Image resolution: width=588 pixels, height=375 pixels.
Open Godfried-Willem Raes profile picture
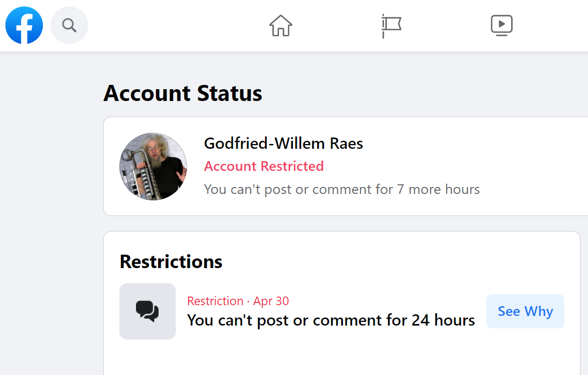pyautogui.click(x=153, y=167)
